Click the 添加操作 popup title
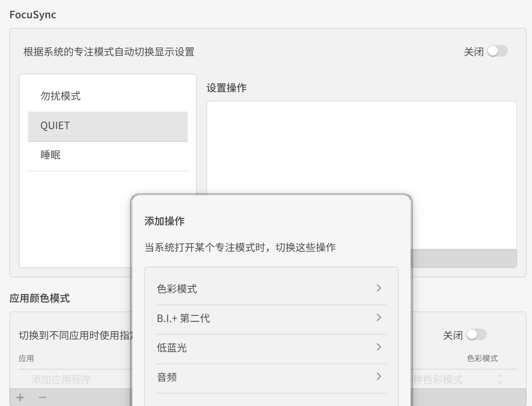 164,221
